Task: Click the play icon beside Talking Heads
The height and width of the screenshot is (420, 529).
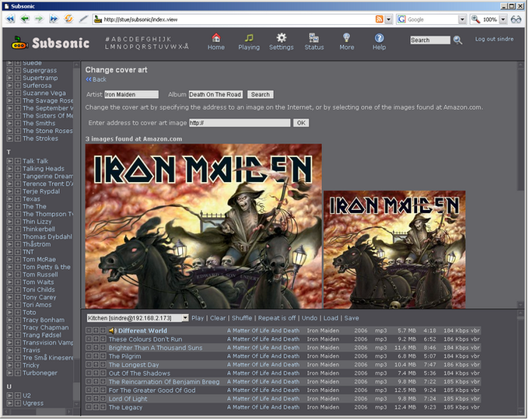Action: click(10, 169)
